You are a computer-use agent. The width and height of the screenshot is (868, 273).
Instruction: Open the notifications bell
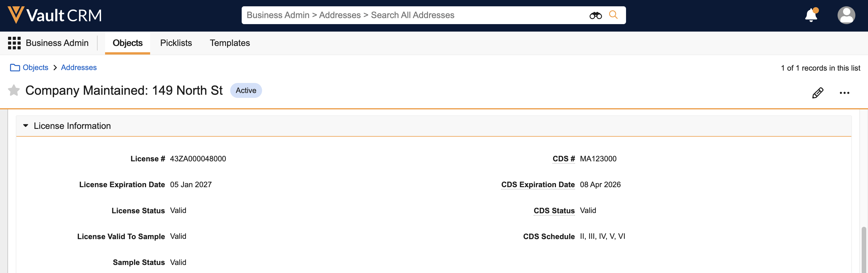pyautogui.click(x=811, y=15)
